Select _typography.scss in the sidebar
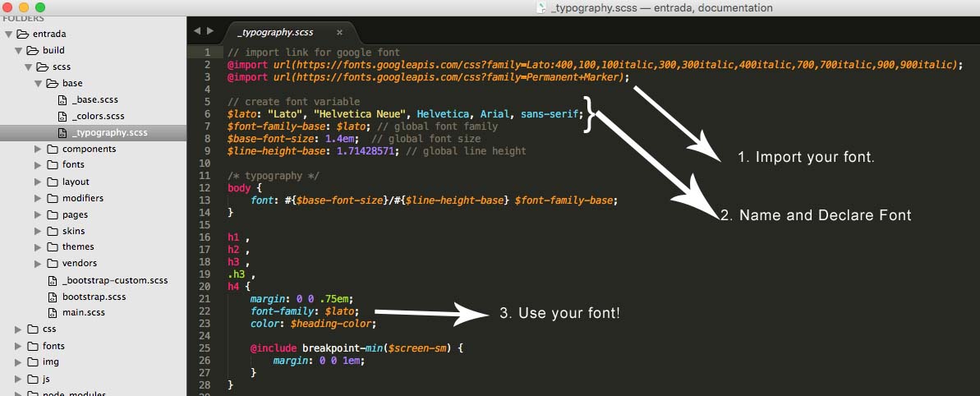Screen dimensions: 980x396 point(109,132)
